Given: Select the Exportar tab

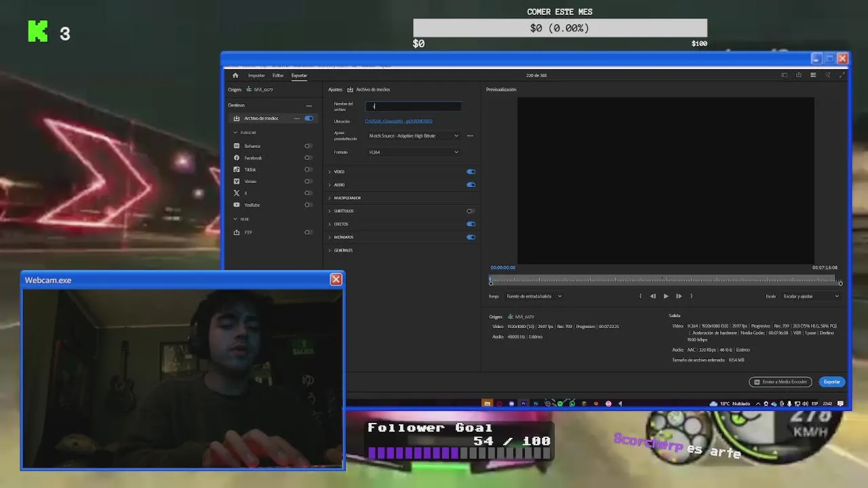Looking at the screenshot, I should point(299,75).
